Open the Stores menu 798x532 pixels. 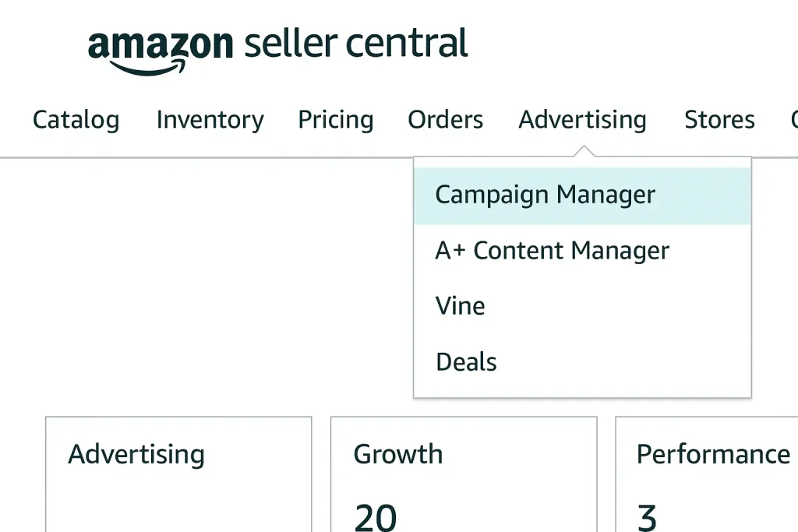719,120
